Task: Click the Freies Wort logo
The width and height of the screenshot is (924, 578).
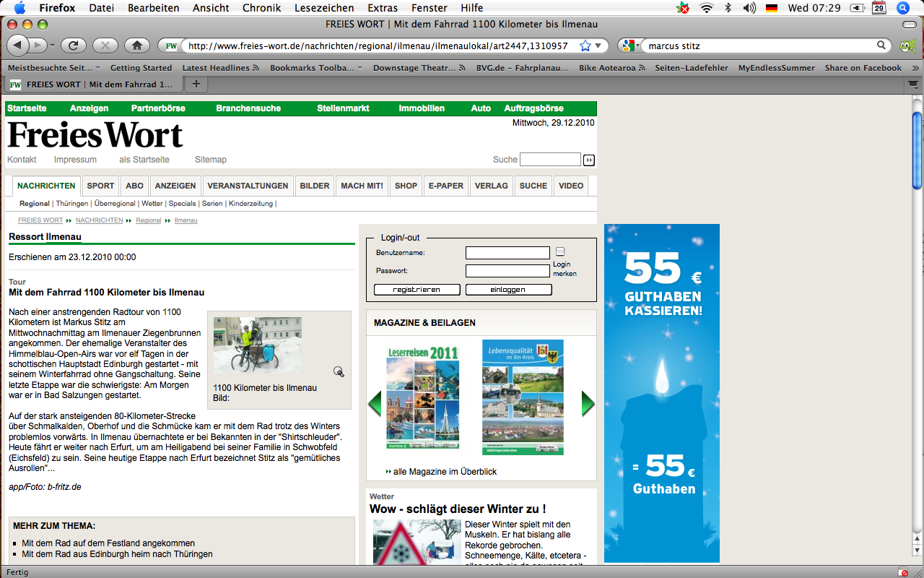Action: [95, 135]
